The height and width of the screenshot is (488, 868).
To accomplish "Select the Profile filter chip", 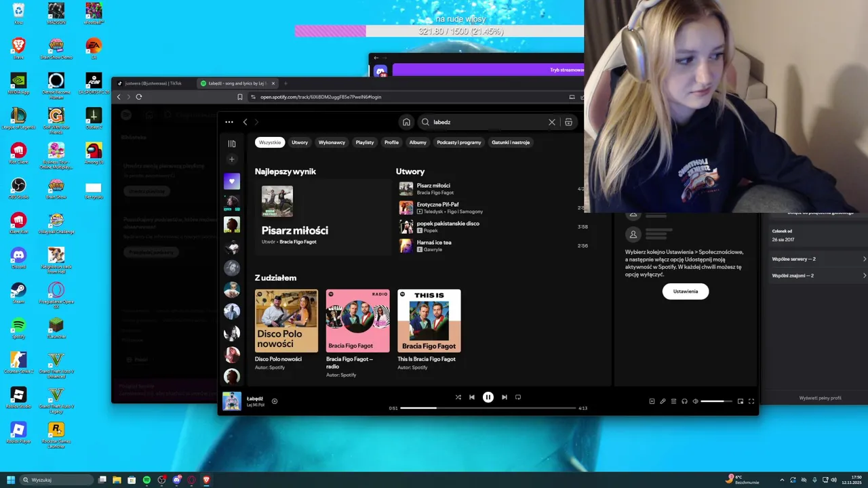I will point(391,142).
